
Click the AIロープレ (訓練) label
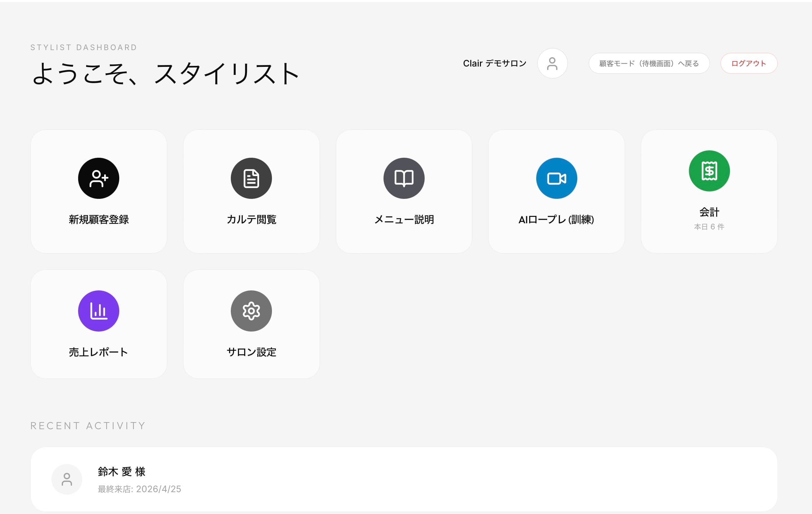556,219
